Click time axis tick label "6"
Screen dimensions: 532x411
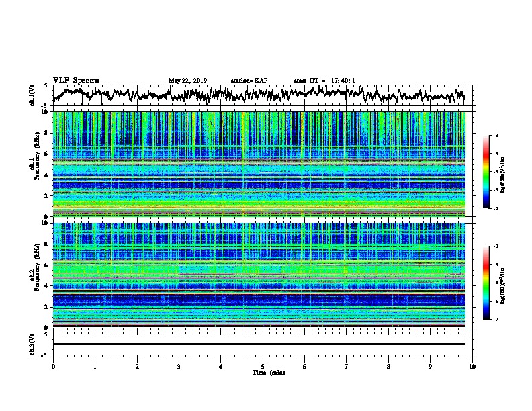click(304, 367)
